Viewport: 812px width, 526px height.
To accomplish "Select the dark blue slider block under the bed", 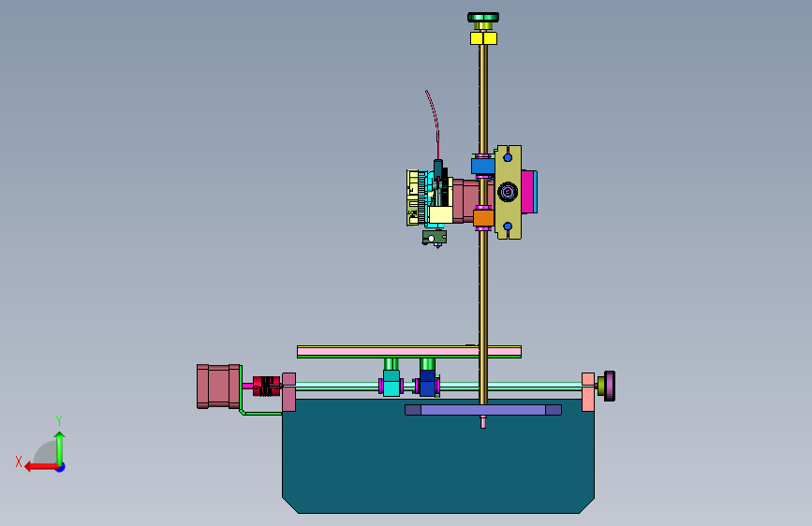I will pyautogui.click(x=427, y=384).
